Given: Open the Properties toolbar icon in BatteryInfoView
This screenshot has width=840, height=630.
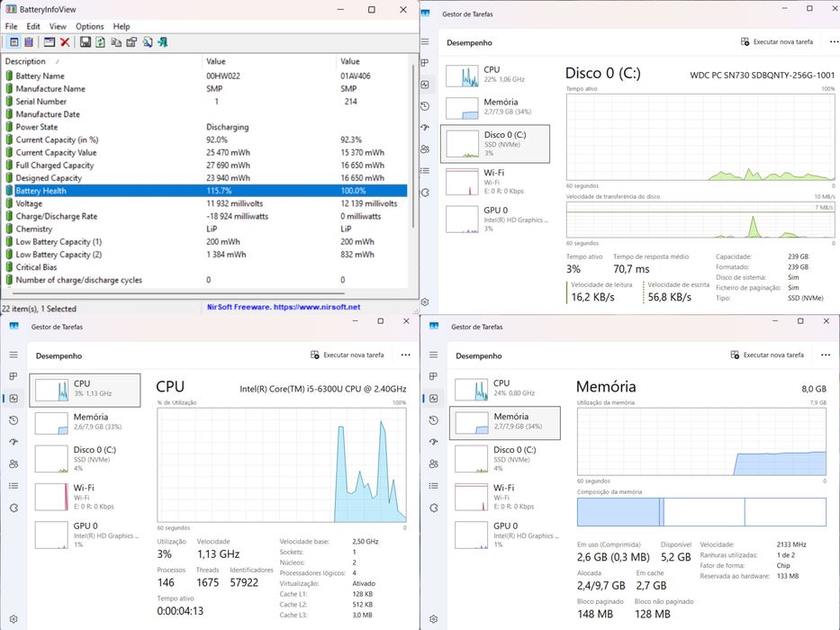Looking at the screenshot, I should 131,41.
